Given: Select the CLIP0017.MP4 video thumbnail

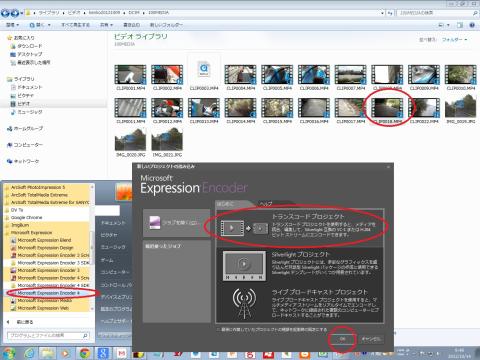Looking at the screenshot, I should tap(350, 108).
